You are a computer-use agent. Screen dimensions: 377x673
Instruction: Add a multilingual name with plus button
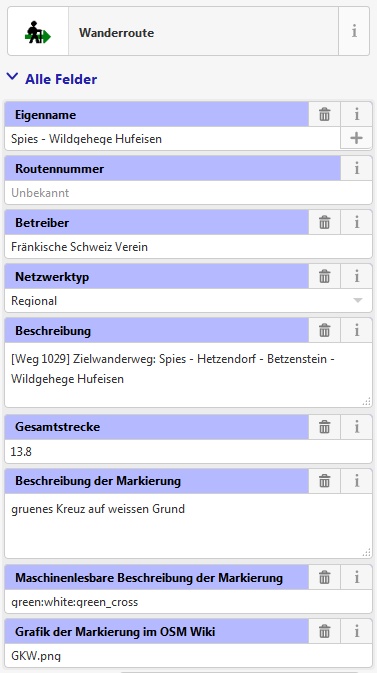(x=356, y=138)
